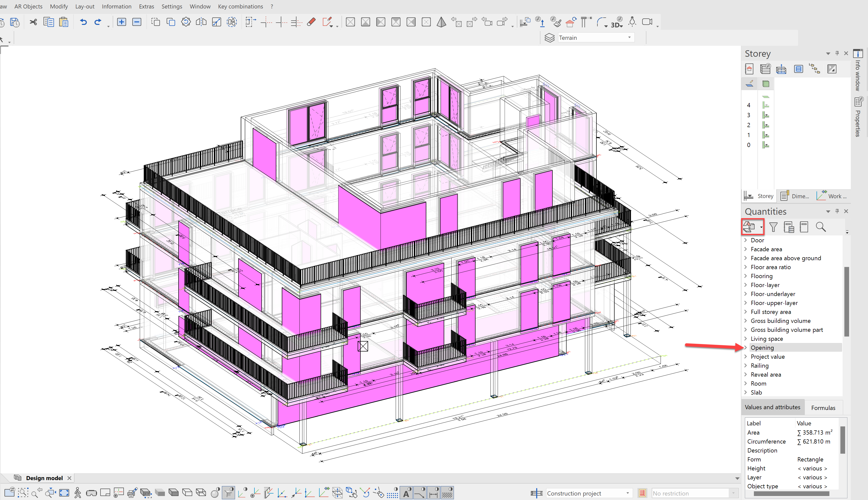This screenshot has width=868, height=500.
Task: Redo the last action
Action: (98, 22)
